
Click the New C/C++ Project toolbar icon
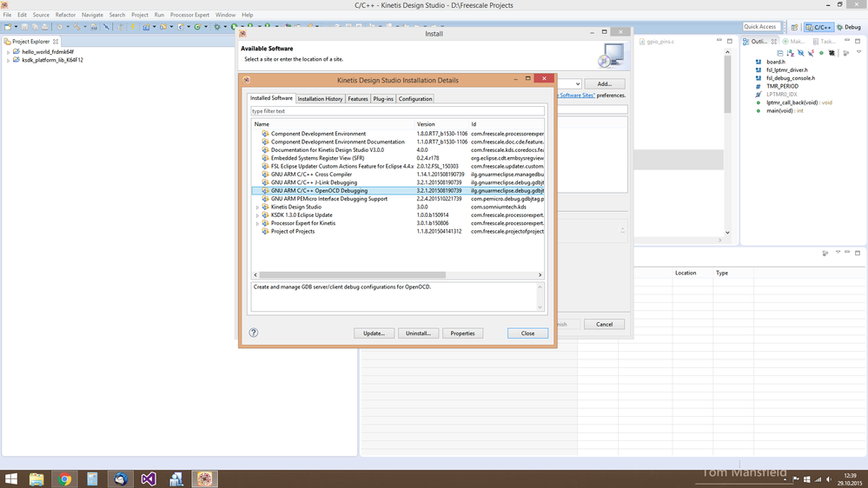pyautogui.click(x=146, y=27)
